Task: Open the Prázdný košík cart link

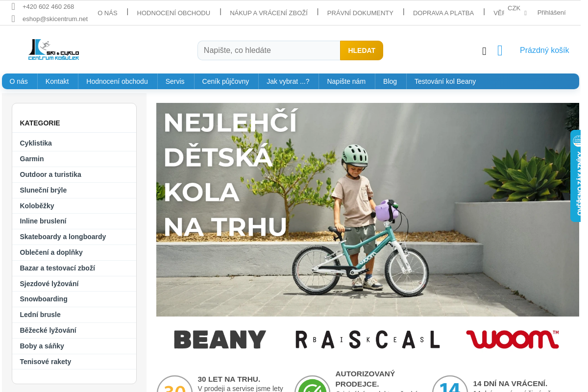Action: click(544, 50)
